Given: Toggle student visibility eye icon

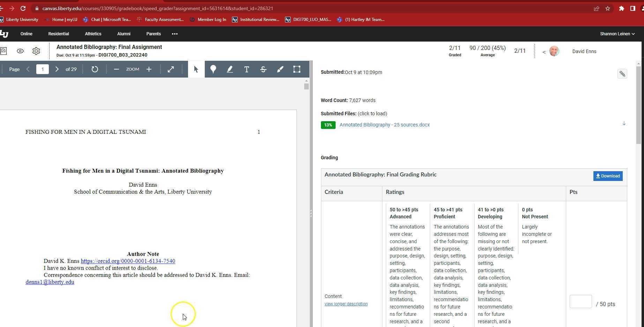Looking at the screenshot, I should click(20, 51).
